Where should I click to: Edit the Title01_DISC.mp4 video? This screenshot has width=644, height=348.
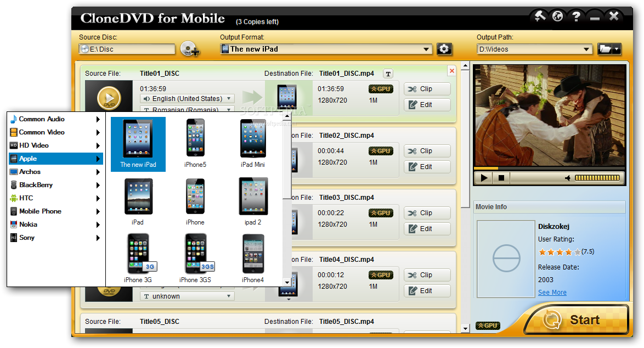click(427, 105)
